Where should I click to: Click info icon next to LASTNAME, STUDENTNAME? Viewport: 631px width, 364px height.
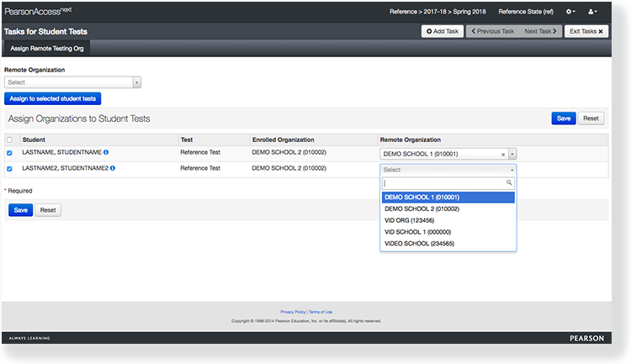[106, 153]
